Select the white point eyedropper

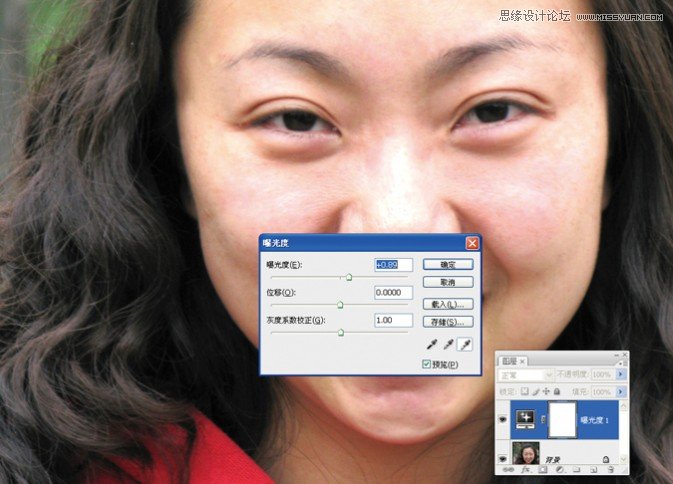(465, 345)
